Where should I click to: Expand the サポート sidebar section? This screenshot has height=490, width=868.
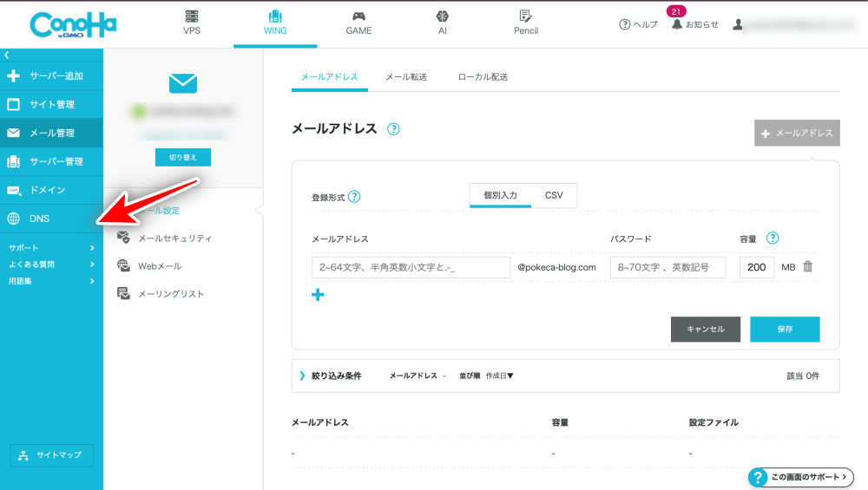coord(51,248)
